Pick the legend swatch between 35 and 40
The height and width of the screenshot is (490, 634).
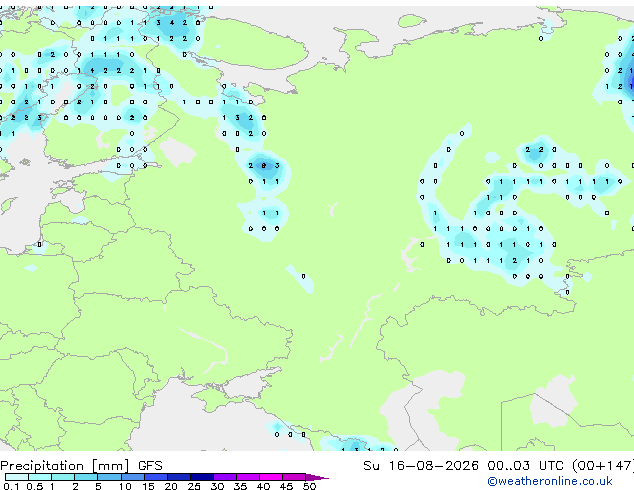pyautogui.click(x=248, y=477)
